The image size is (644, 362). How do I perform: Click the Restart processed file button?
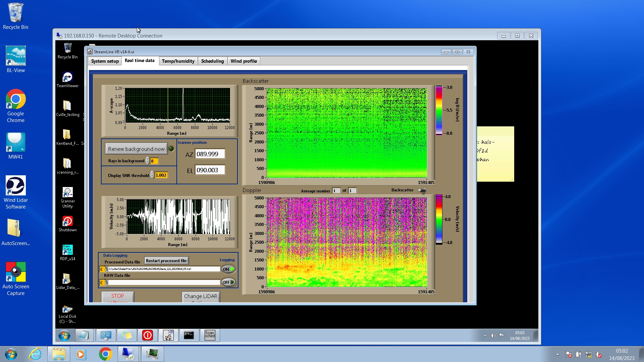(x=166, y=260)
